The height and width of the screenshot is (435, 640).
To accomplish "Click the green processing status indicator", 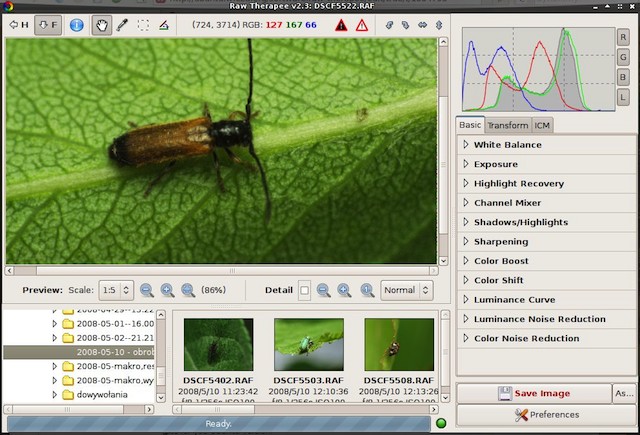I will point(441,423).
